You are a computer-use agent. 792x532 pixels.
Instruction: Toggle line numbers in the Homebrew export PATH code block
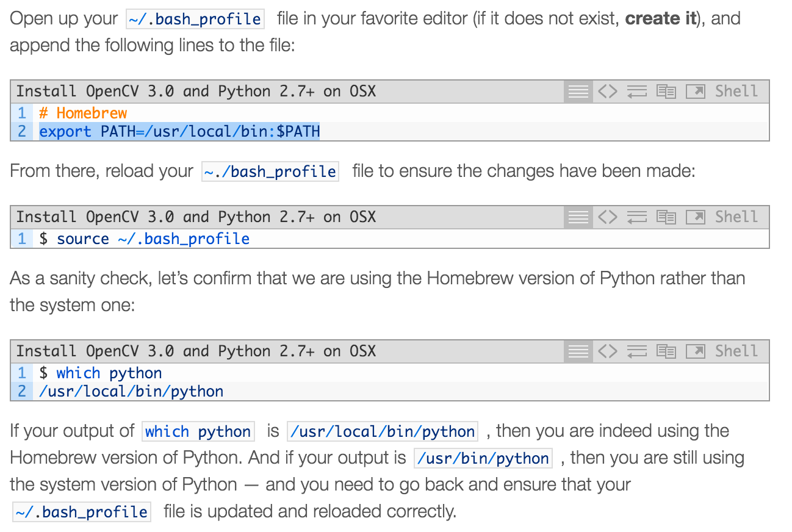(578, 92)
